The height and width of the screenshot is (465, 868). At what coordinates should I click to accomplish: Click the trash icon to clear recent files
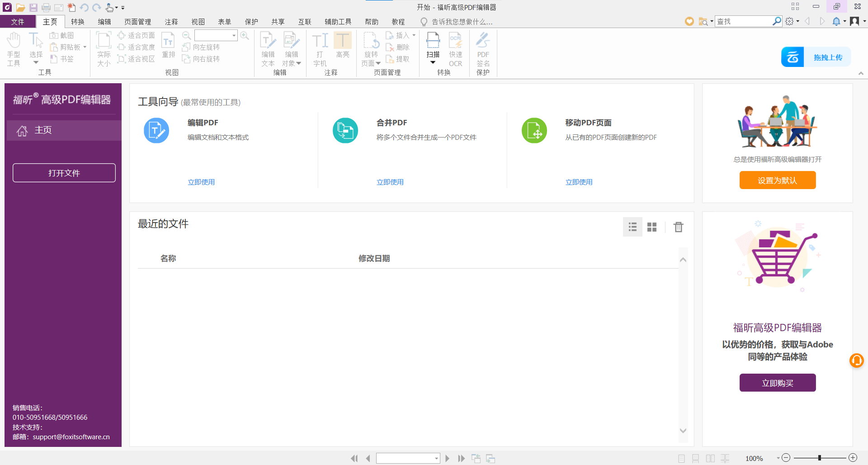click(x=678, y=227)
